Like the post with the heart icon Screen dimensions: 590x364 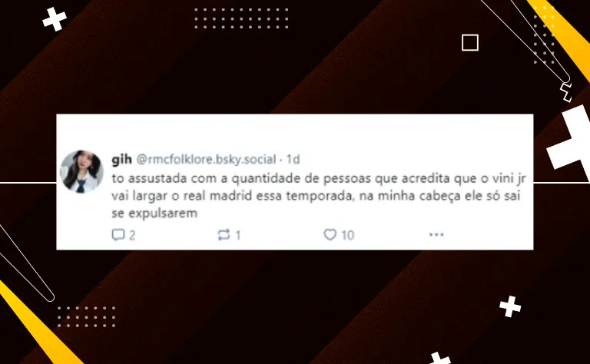pos(330,235)
